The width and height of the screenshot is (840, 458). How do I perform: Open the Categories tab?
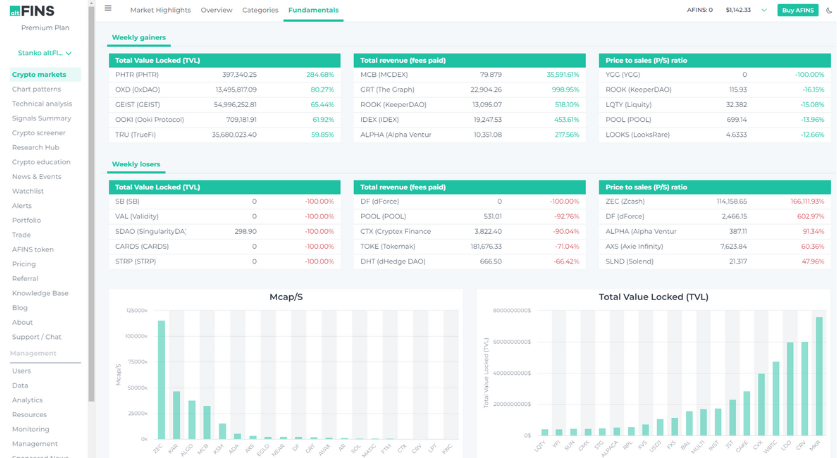[260, 10]
